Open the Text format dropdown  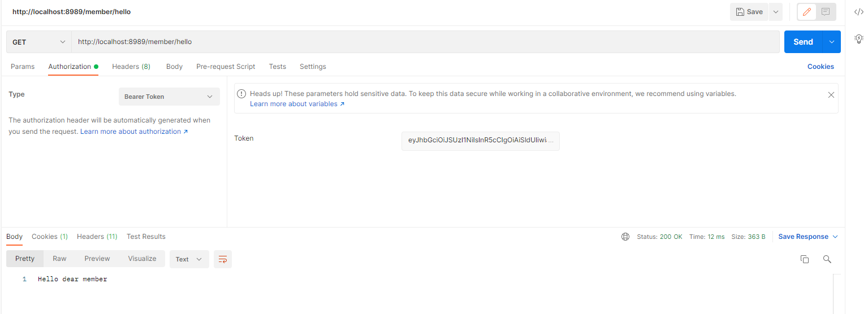coord(189,259)
